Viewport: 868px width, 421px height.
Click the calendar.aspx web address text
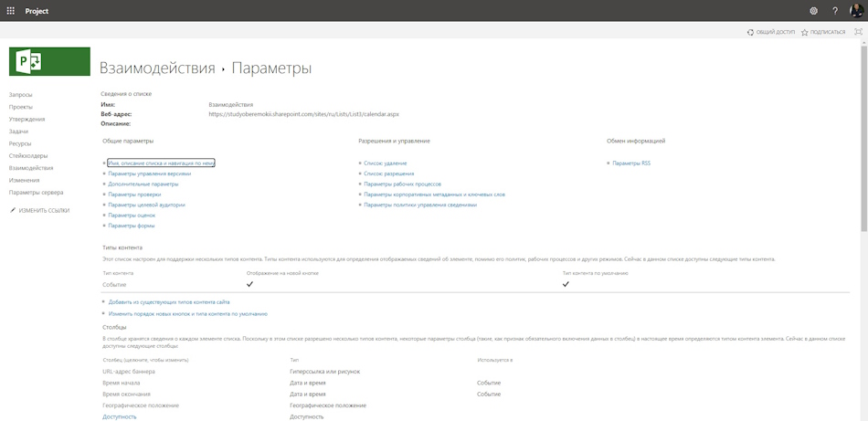pos(303,114)
